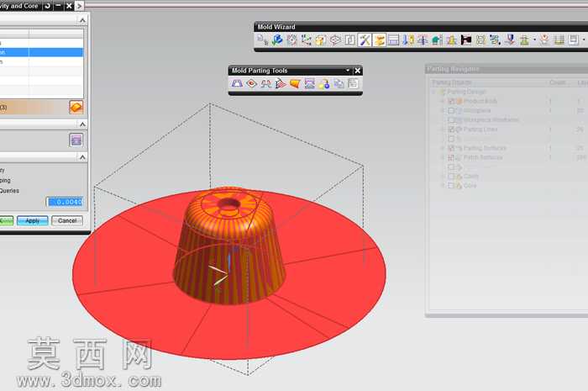588x391 pixels.
Task: Open the Mold Cooling Tools icon
Action: (495, 40)
